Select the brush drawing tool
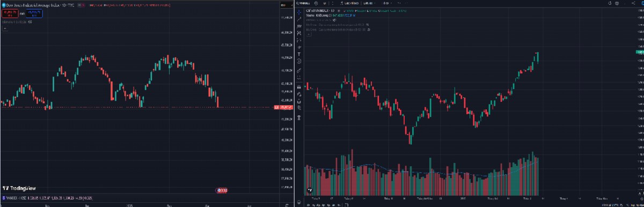This screenshot has height=207, width=644. [299, 47]
